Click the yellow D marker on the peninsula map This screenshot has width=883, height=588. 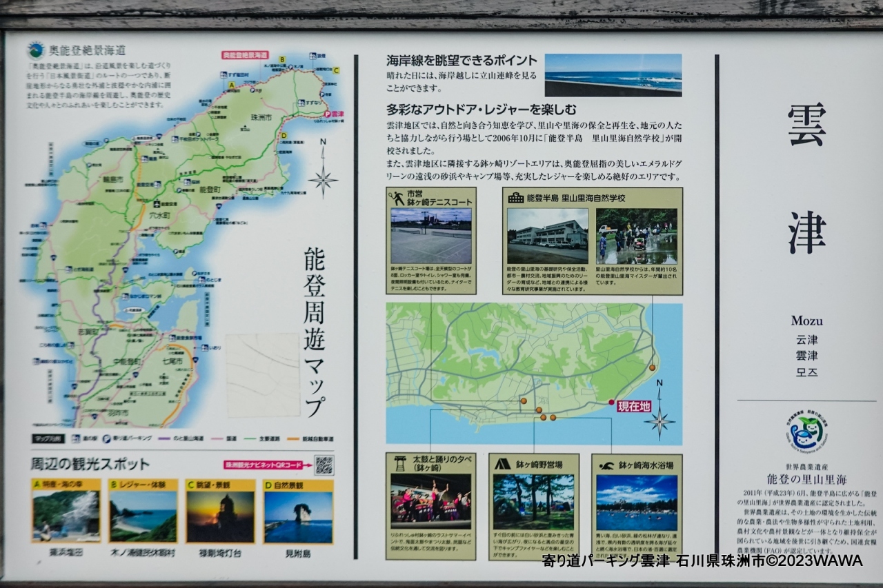point(284,136)
